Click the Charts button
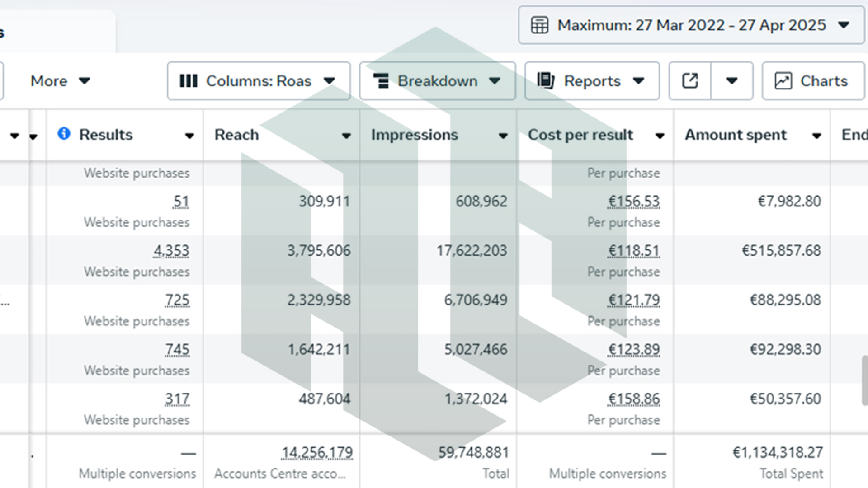This screenshot has height=488, width=868. [813, 81]
